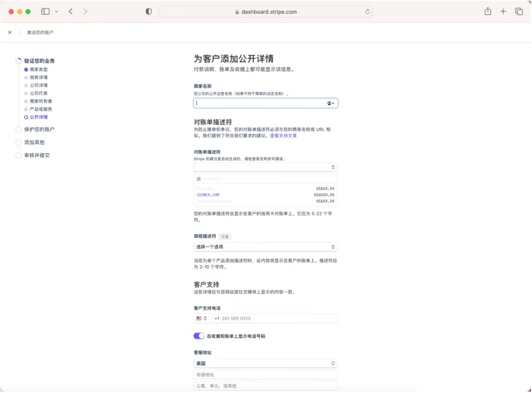
Task: Reload the page with refresh icon
Action: (x=368, y=12)
